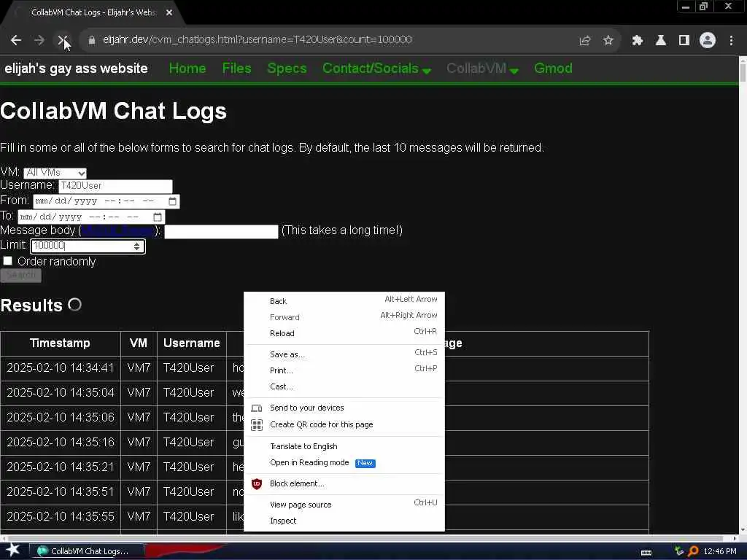
Task: Open the Extensions puzzle icon
Action: [x=637, y=41]
